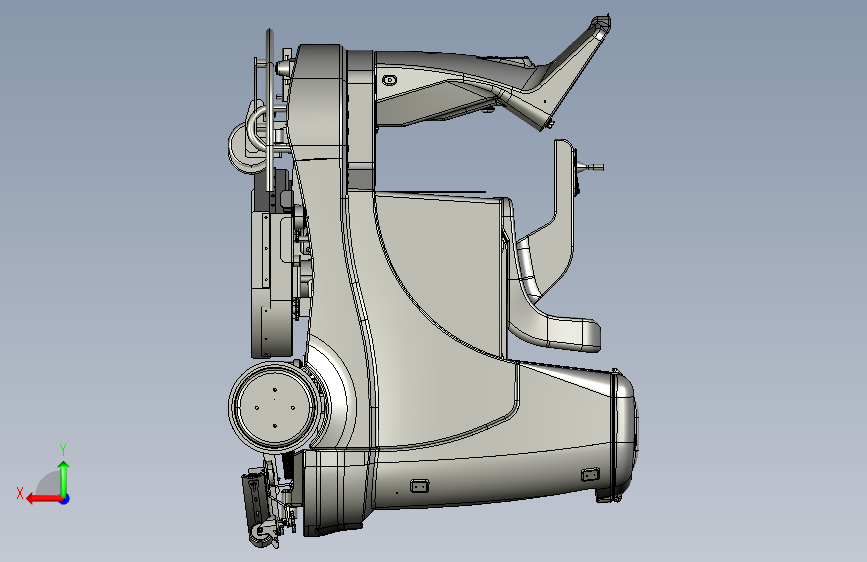Select the rounded end cap of lower housing

(x=625, y=434)
